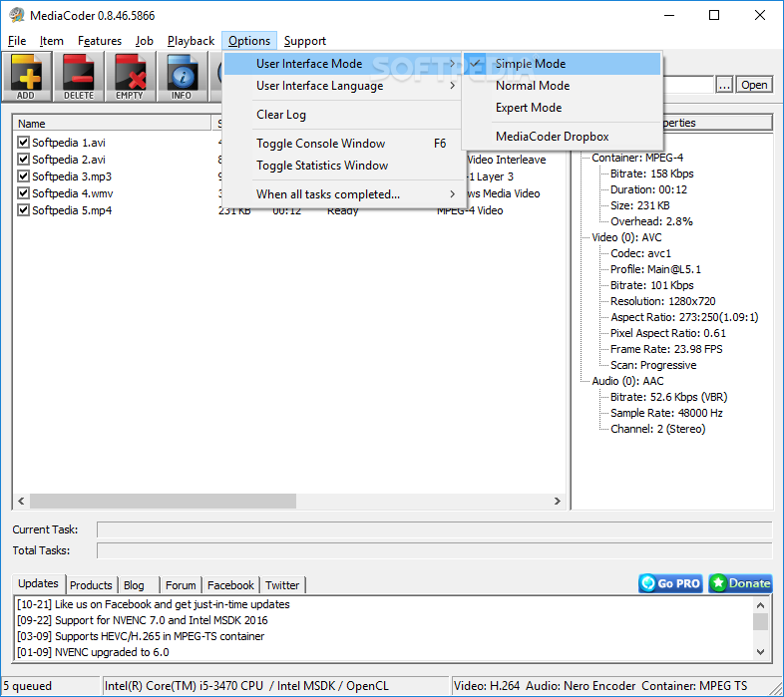
Task: Click the updates log scroll down arrow
Action: [x=760, y=651]
